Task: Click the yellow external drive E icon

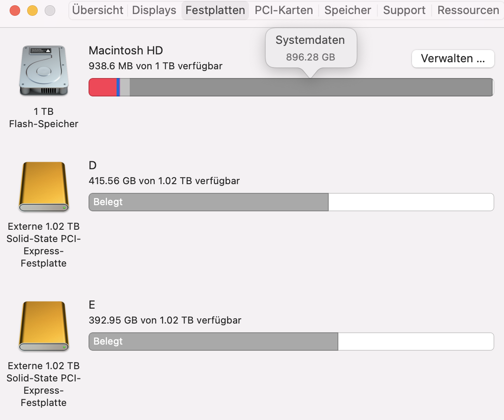Action: pos(43,327)
